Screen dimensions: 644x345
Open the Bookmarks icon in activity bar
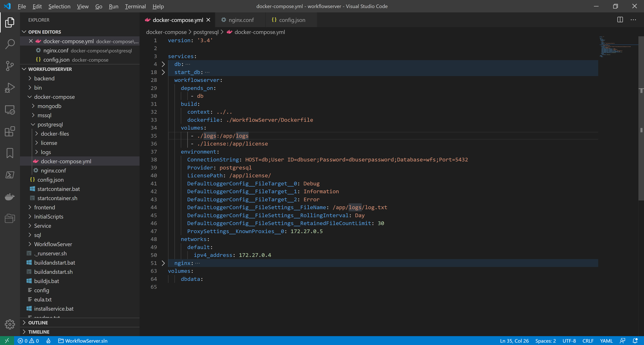tap(10, 153)
